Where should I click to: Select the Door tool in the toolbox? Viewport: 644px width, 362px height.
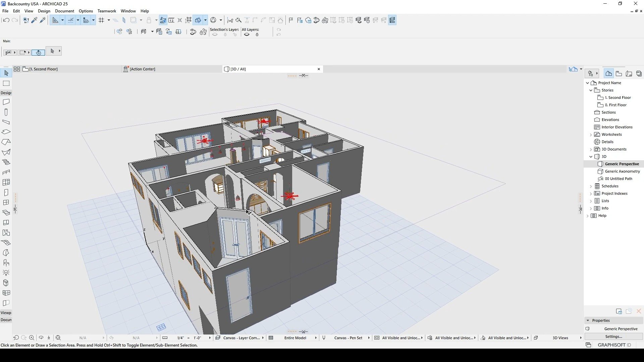click(x=6, y=192)
